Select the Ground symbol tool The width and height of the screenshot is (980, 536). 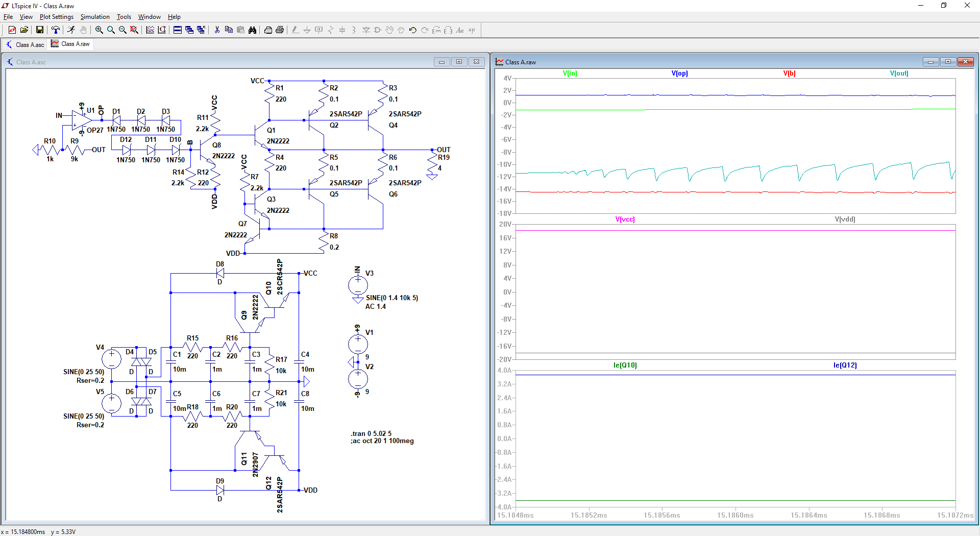click(307, 30)
